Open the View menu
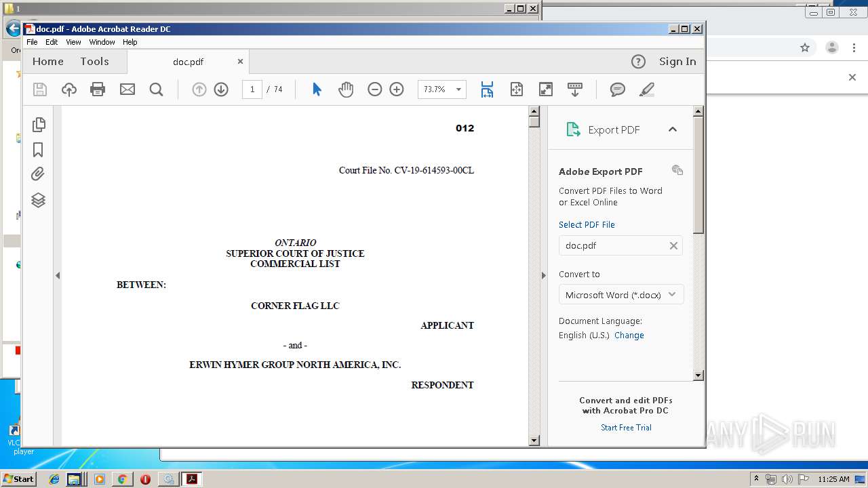This screenshot has height=488, width=868. tap(73, 42)
